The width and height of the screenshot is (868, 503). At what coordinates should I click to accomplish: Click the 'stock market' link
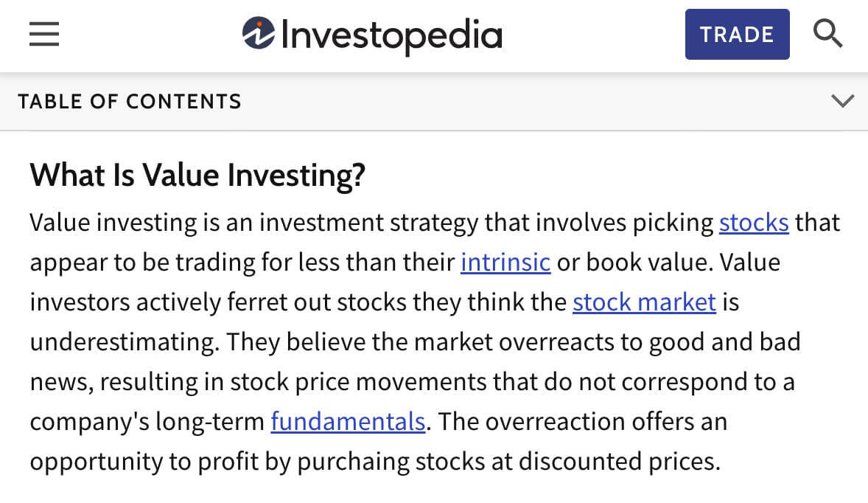pos(643,302)
